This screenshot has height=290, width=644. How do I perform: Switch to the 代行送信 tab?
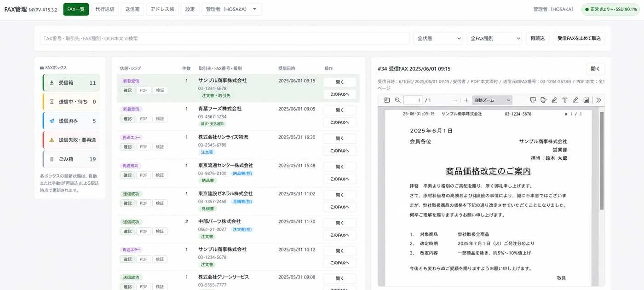pos(105,9)
